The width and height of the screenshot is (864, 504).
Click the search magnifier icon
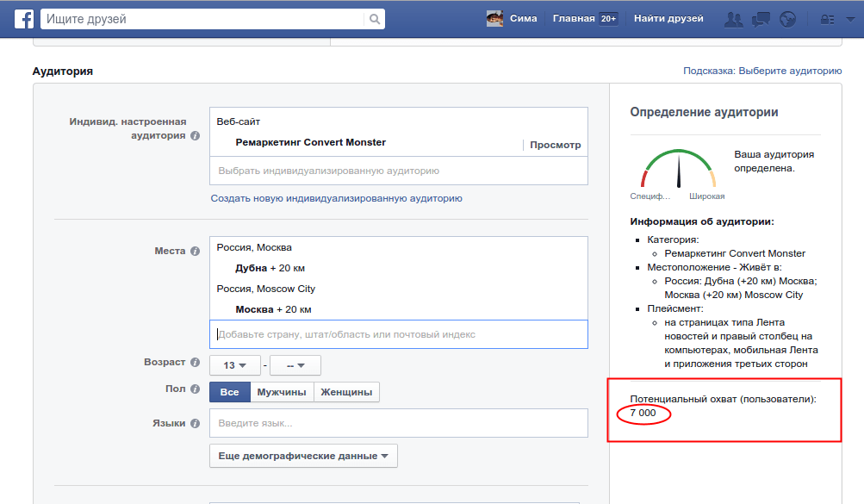pyautogui.click(x=374, y=19)
